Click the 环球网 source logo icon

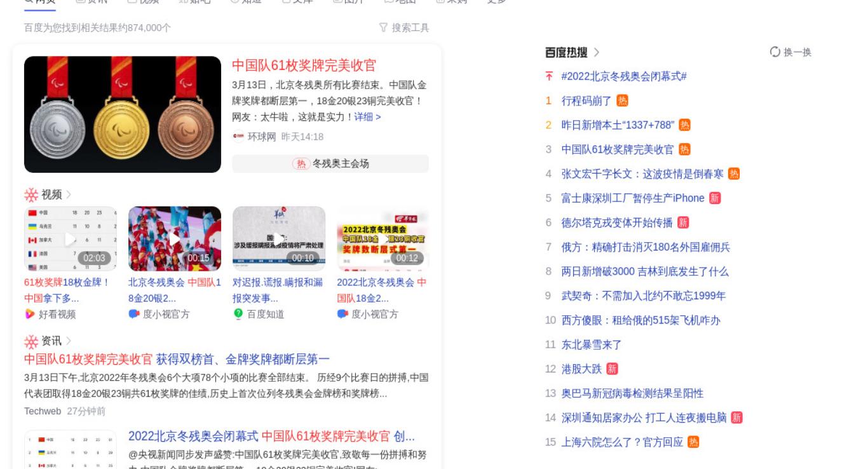(x=238, y=137)
